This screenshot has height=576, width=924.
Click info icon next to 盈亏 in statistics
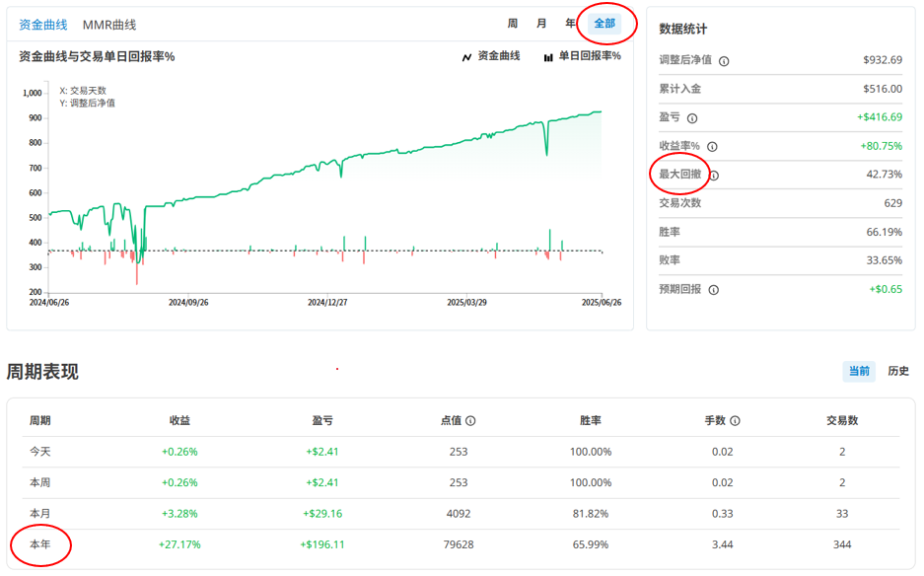(x=692, y=118)
